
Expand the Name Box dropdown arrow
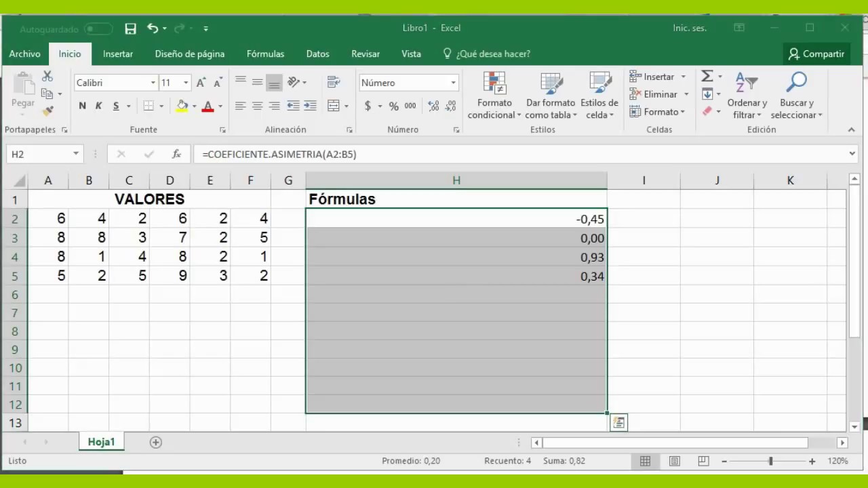(75, 154)
